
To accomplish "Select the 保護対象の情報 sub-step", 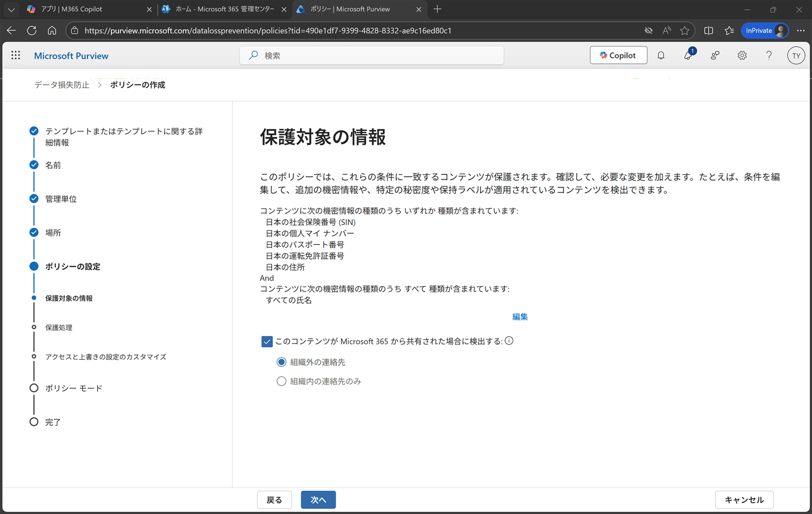I will pos(69,298).
